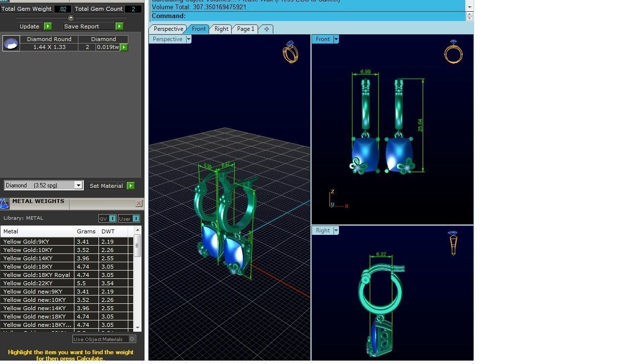Image resolution: width=624 pixels, height=364 pixels.
Task: Switch to the Page 1 tab
Action: (x=245, y=29)
